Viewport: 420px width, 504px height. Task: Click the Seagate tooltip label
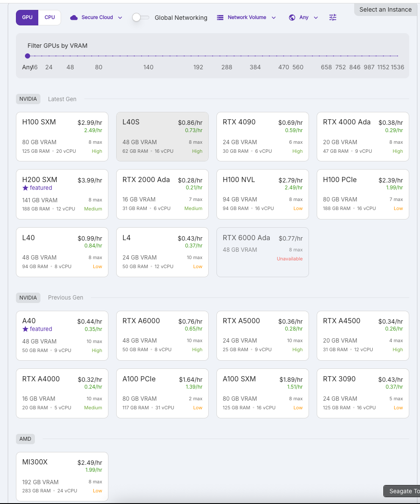tap(402, 491)
